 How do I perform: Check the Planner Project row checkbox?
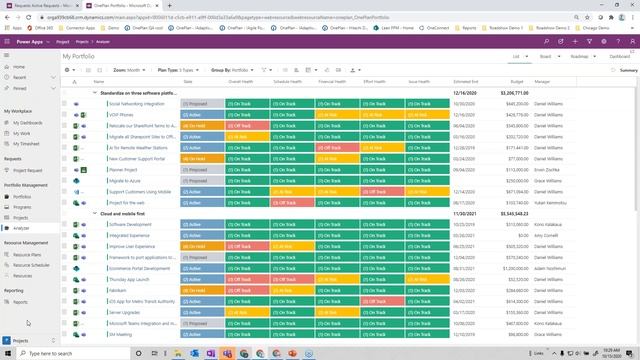pos(64,169)
